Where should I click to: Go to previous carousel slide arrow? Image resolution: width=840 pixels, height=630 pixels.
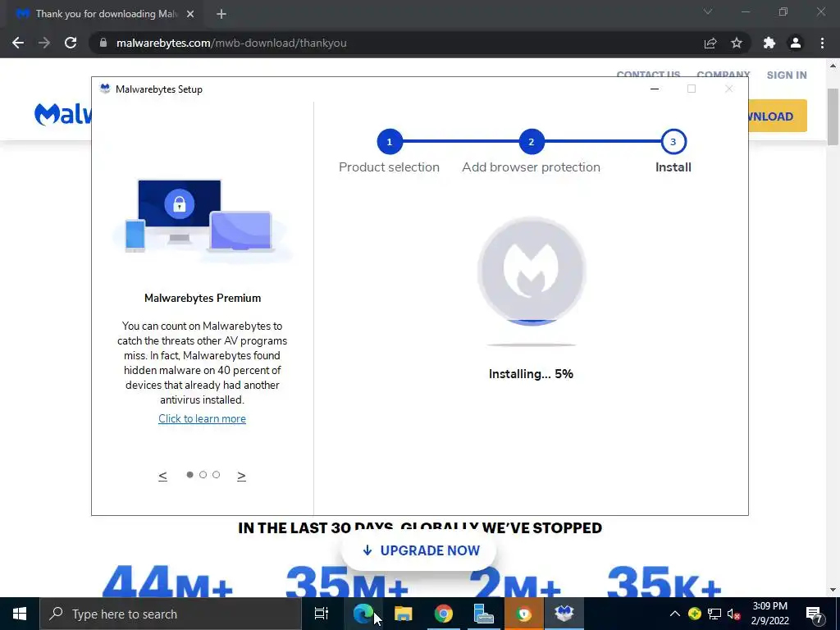coord(163,476)
